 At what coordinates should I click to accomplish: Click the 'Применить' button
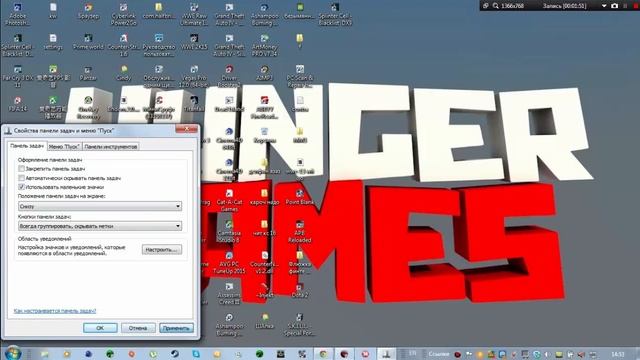[176, 328]
